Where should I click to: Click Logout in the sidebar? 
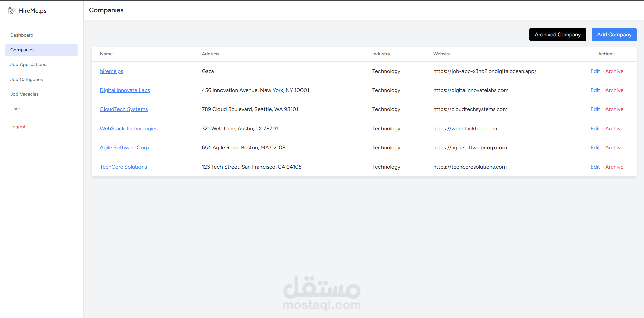click(18, 127)
